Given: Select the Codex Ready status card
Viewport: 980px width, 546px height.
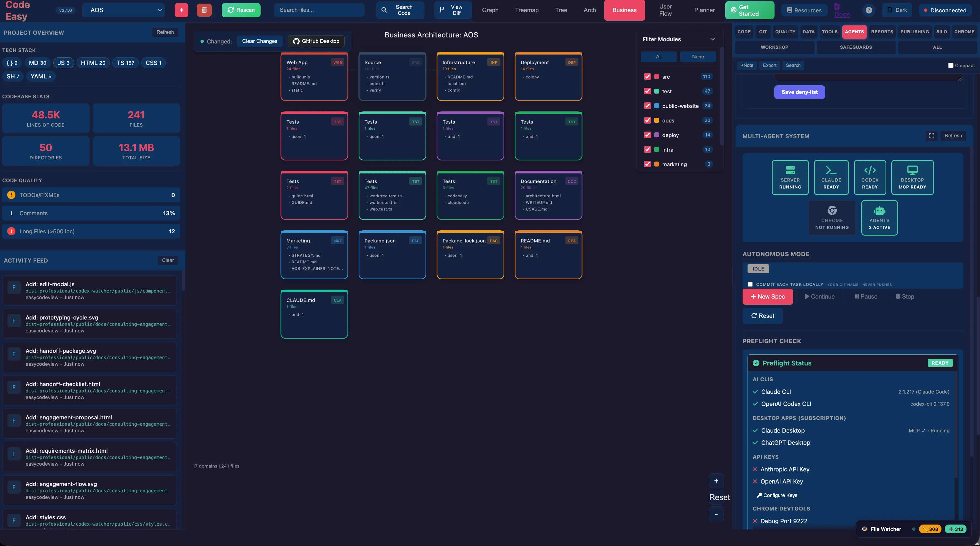Looking at the screenshot, I should pos(870,178).
